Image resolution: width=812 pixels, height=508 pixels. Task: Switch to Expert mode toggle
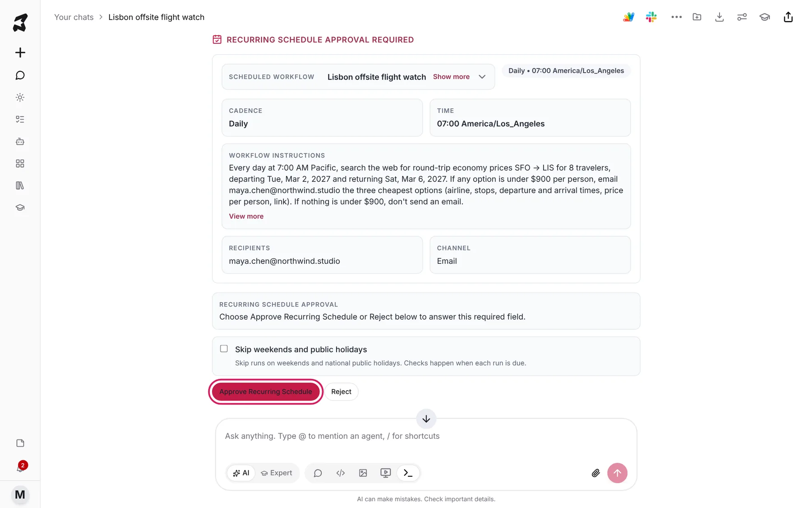click(277, 473)
